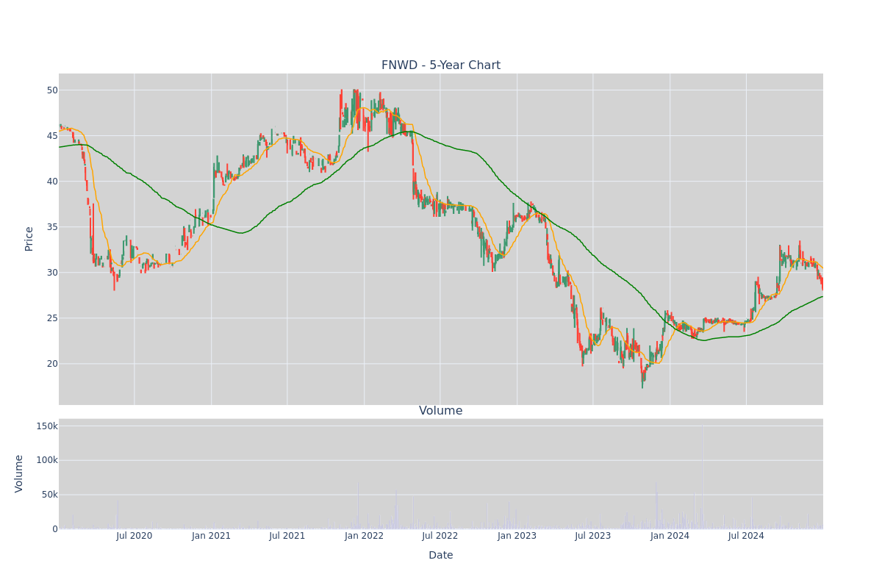Click the 150k volume tick

coord(47,426)
